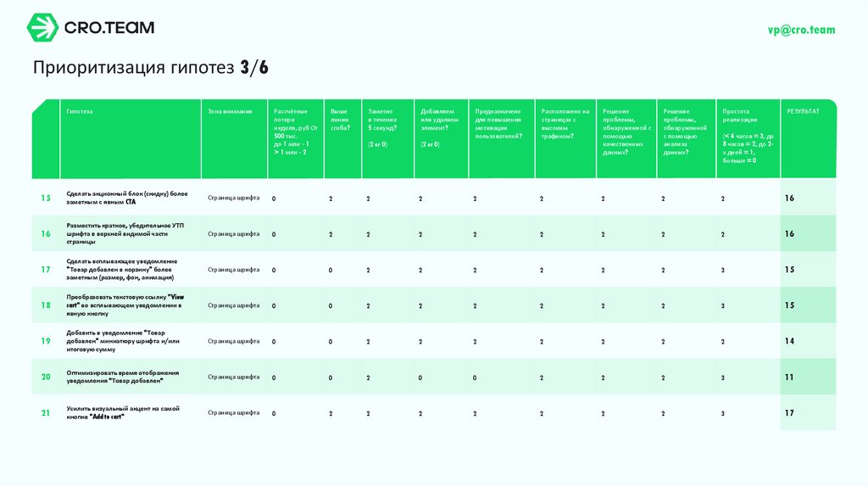This screenshot has height=487, width=868.
Task: Select row number 18 in the table
Action: click(x=46, y=305)
